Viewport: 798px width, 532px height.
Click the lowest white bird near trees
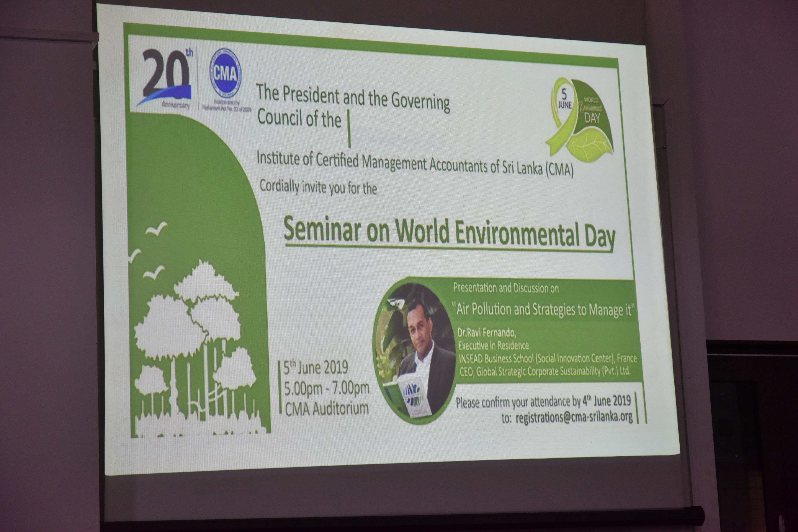point(154,272)
